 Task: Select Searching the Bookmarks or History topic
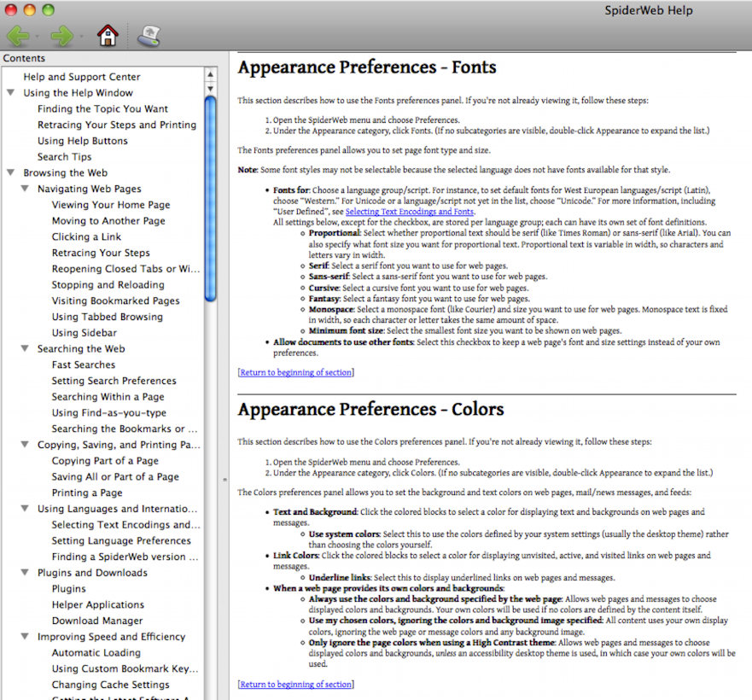(125, 429)
